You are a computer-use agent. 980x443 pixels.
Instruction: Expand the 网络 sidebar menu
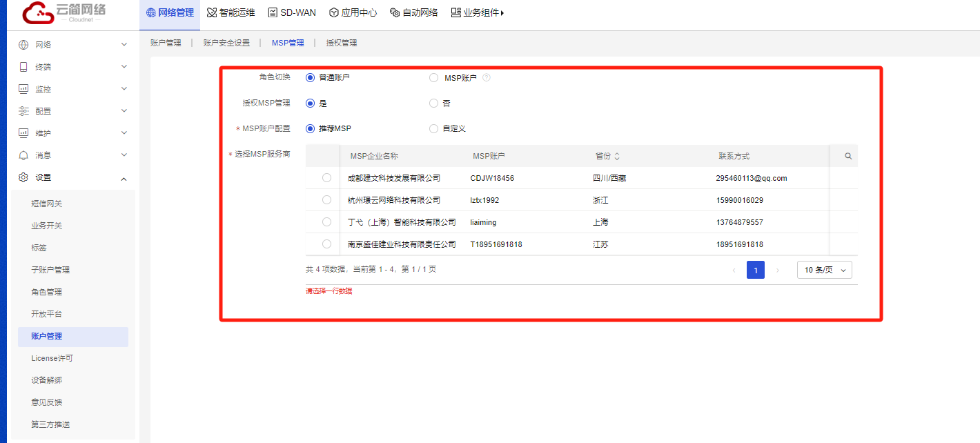(x=124, y=45)
